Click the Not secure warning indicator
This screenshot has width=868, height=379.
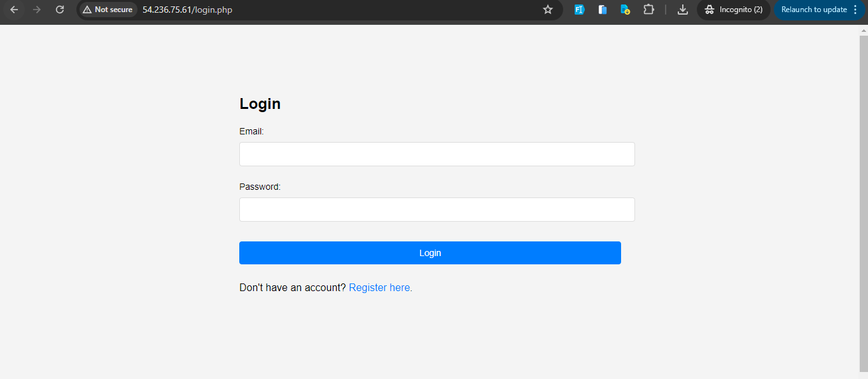(107, 10)
